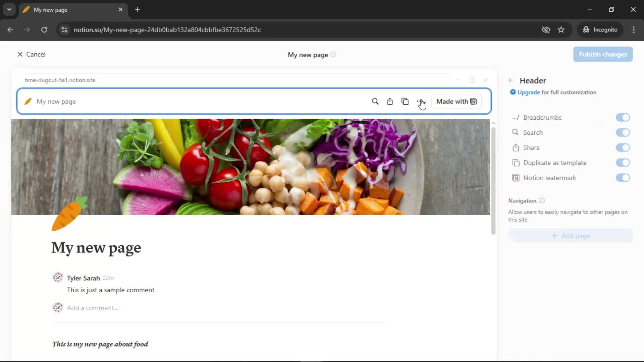
Task: Click the preview pane vertical scrollbar
Action: (493, 181)
